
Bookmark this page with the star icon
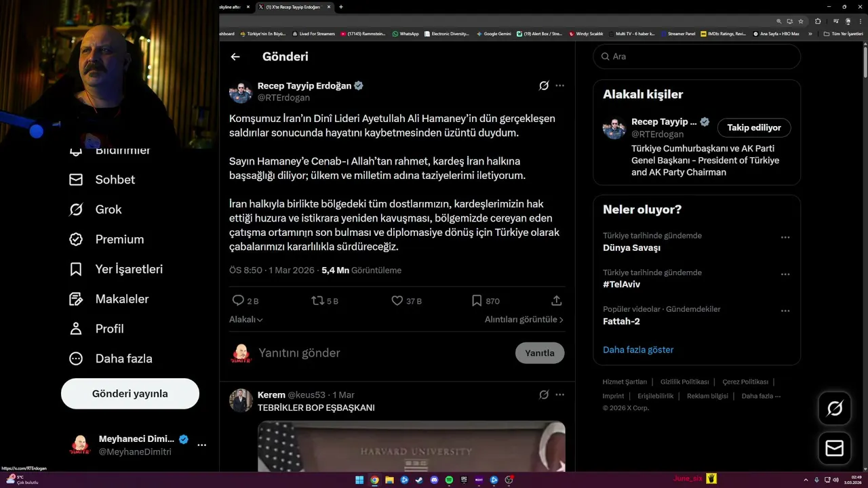click(801, 21)
